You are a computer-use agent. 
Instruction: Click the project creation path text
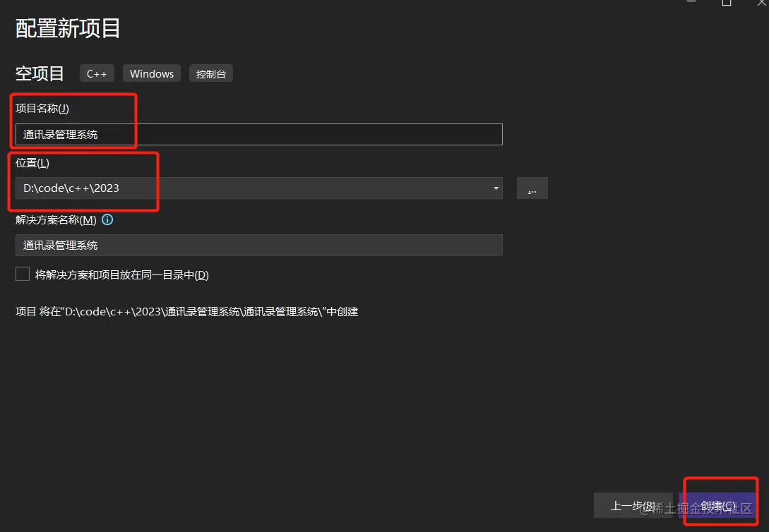click(x=187, y=312)
